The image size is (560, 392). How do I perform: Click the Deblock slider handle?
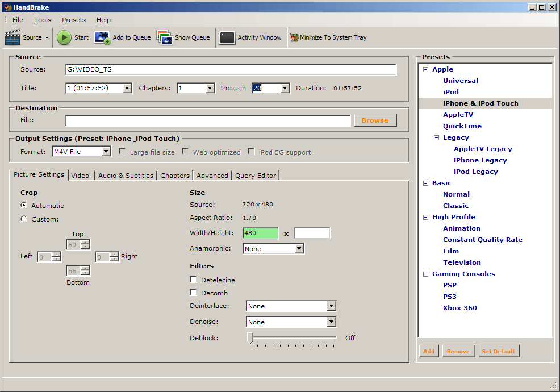(250, 338)
